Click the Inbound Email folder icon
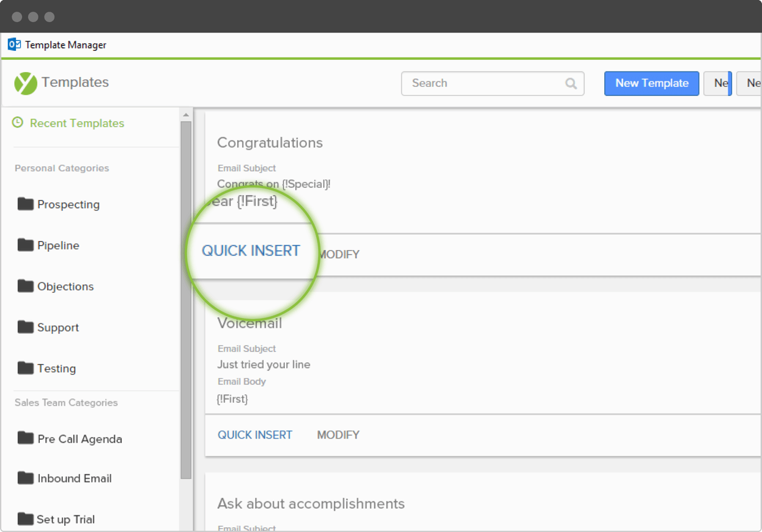This screenshot has width=762, height=532. [26, 478]
